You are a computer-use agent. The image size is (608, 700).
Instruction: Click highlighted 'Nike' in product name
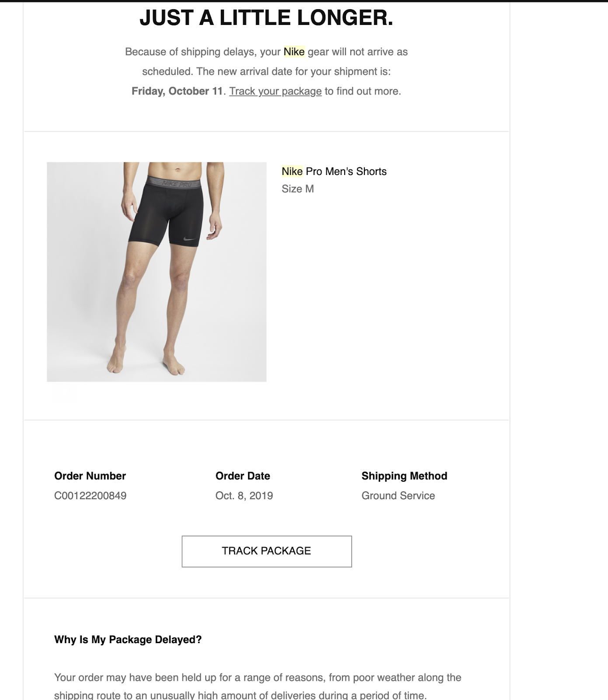(292, 171)
